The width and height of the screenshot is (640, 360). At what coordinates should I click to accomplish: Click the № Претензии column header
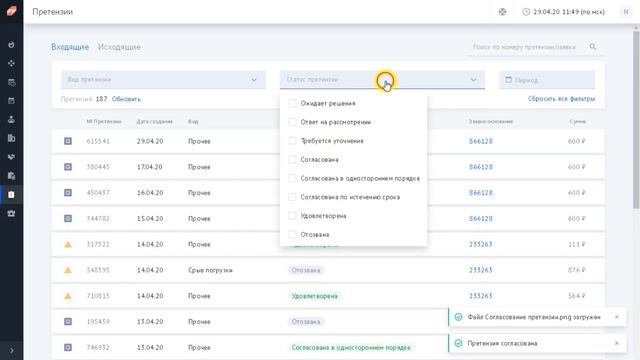click(x=104, y=122)
